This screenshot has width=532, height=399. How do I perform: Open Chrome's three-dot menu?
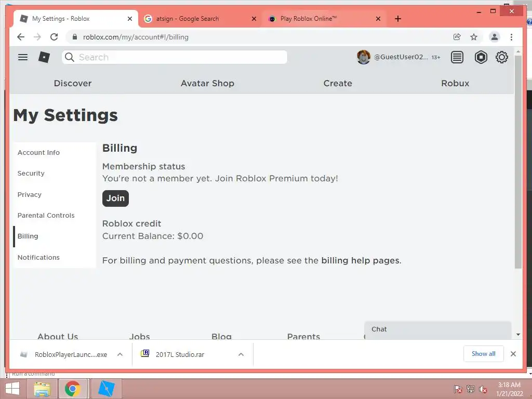pyautogui.click(x=511, y=37)
